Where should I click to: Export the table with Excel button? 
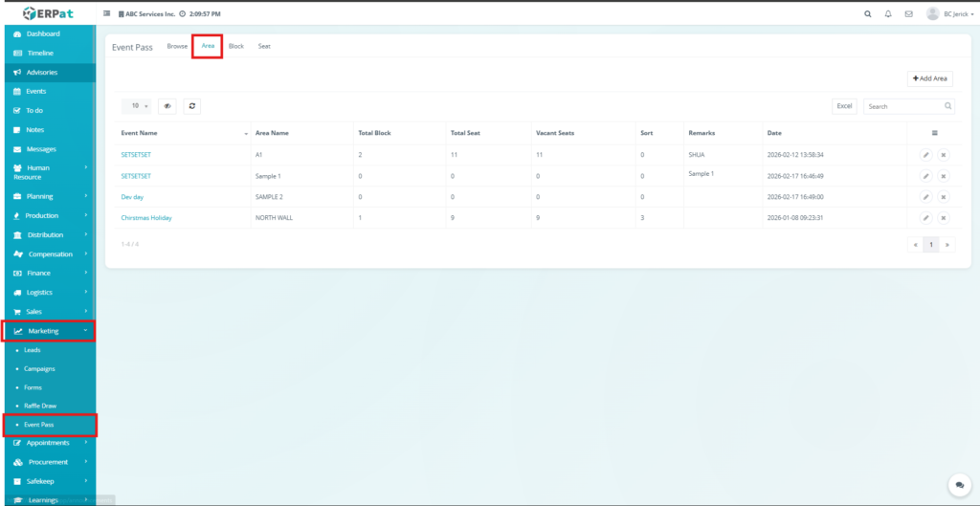[844, 106]
